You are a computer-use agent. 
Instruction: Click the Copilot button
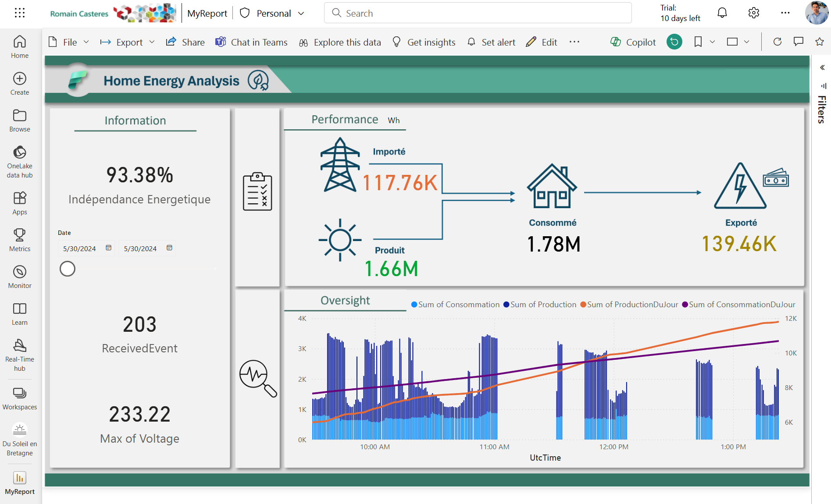633,42
